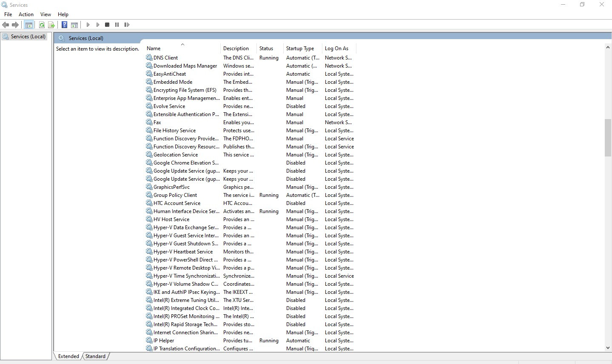Select Services (Local) in the console tree
612x364 pixels.
pos(28,37)
